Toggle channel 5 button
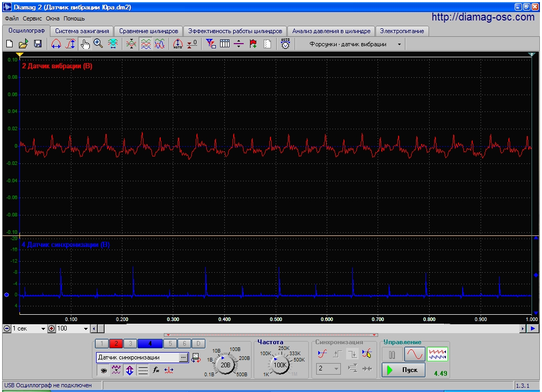Screen dimensions: 542x392 [170, 344]
